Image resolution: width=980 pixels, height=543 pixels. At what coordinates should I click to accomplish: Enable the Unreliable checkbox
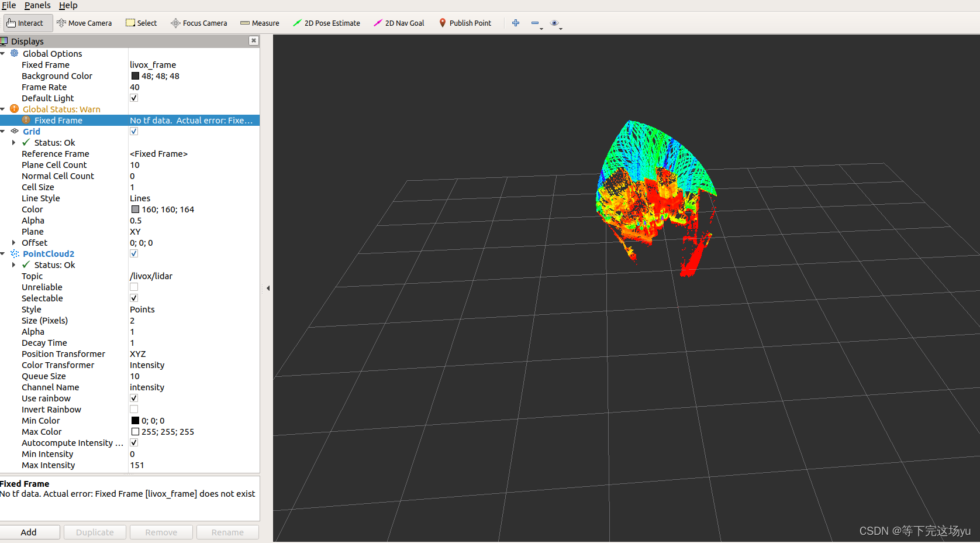(134, 287)
